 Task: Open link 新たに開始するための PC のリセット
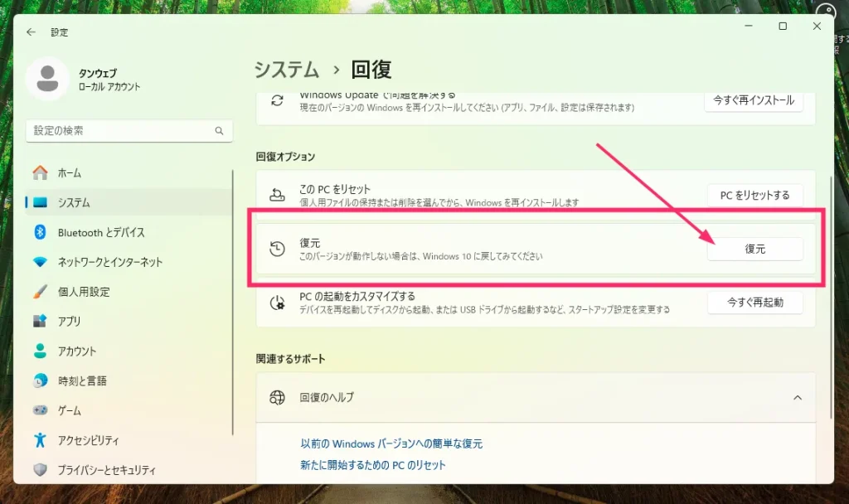(373, 465)
